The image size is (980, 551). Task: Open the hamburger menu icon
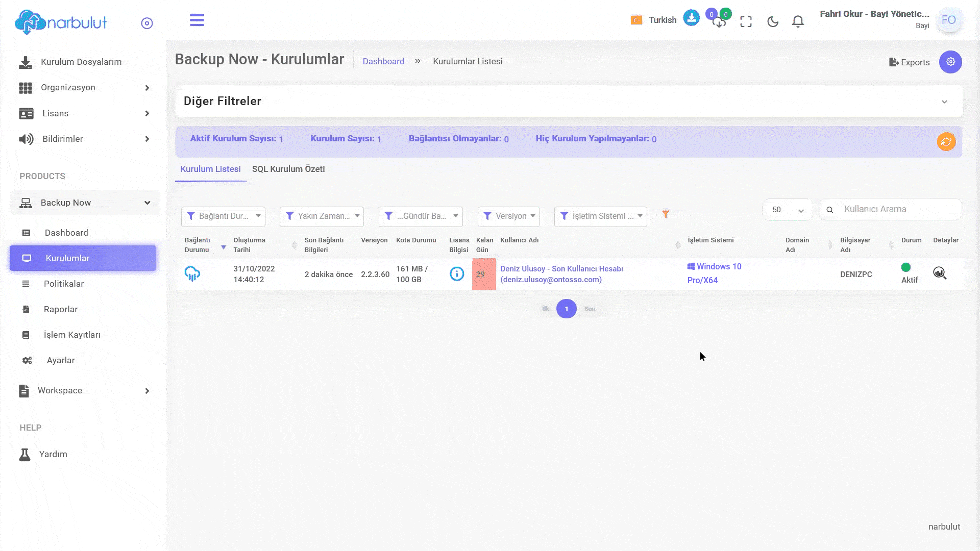tap(197, 20)
